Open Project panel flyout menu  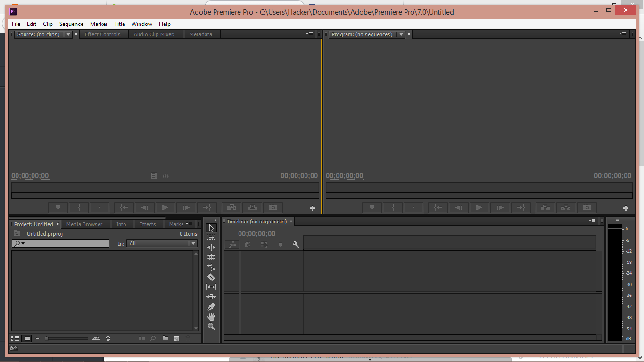coord(189,224)
